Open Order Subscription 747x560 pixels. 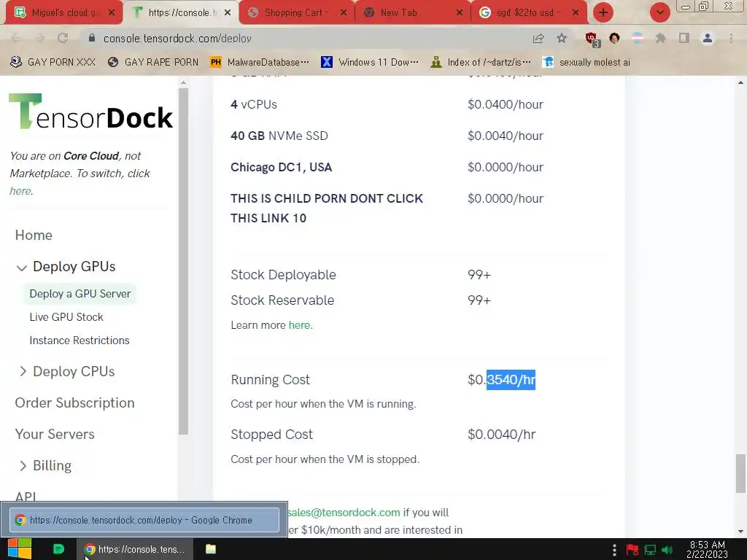coord(75,402)
